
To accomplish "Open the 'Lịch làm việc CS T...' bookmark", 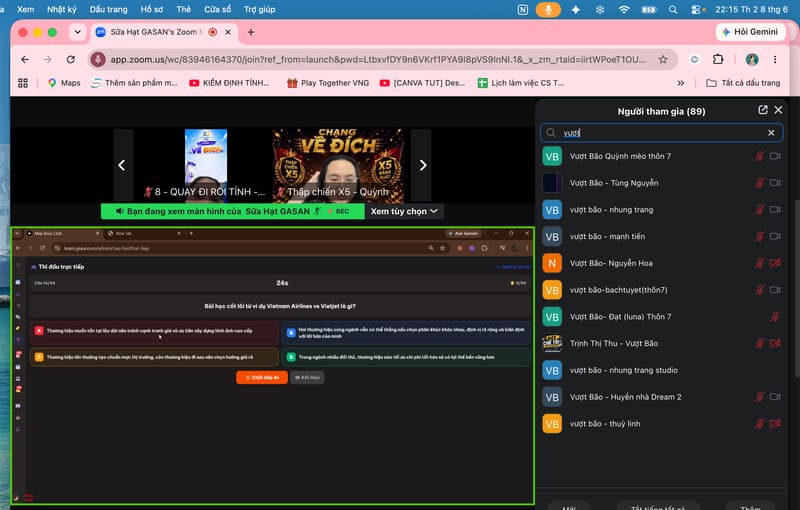I will pyautogui.click(x=520, y=83).
